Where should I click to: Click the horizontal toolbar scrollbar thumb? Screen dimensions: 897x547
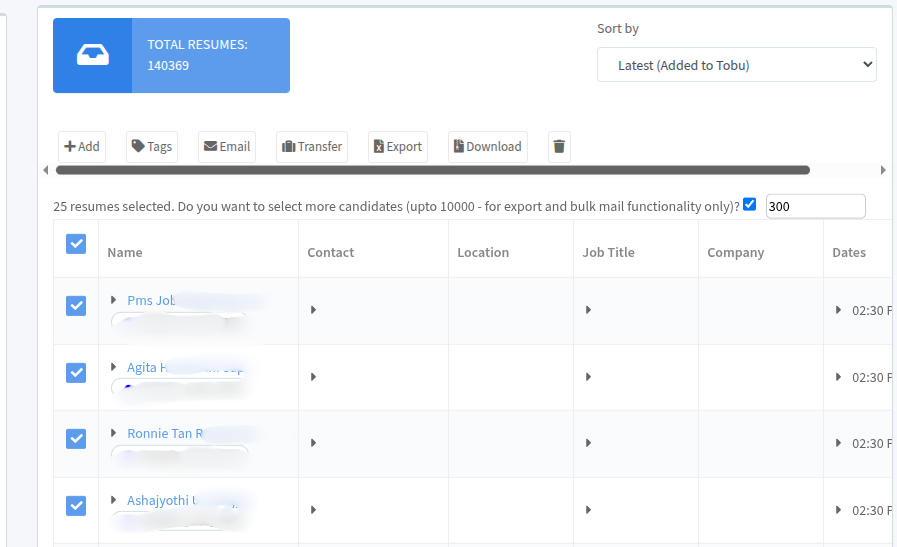(x=432, y=170)
